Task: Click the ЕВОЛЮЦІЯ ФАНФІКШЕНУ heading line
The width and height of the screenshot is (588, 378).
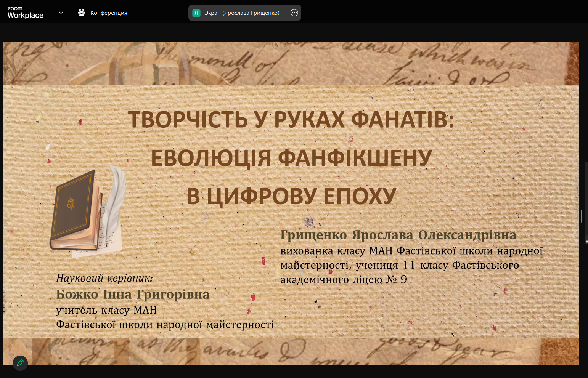Action: pos(291,158)
